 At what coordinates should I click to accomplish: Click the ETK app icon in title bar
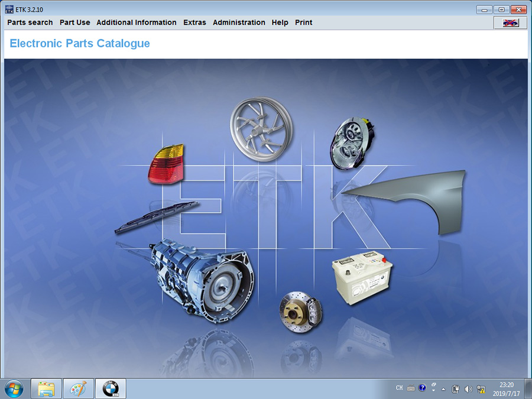click(9, 9)
